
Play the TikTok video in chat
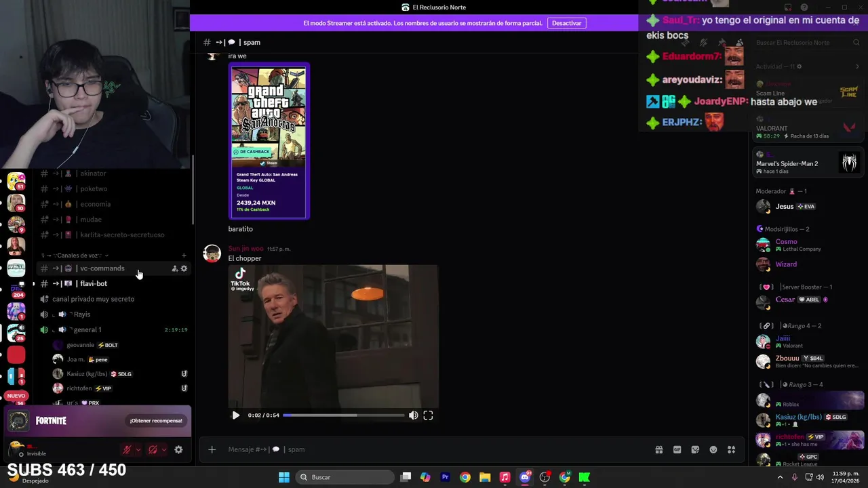click(235, 415)
